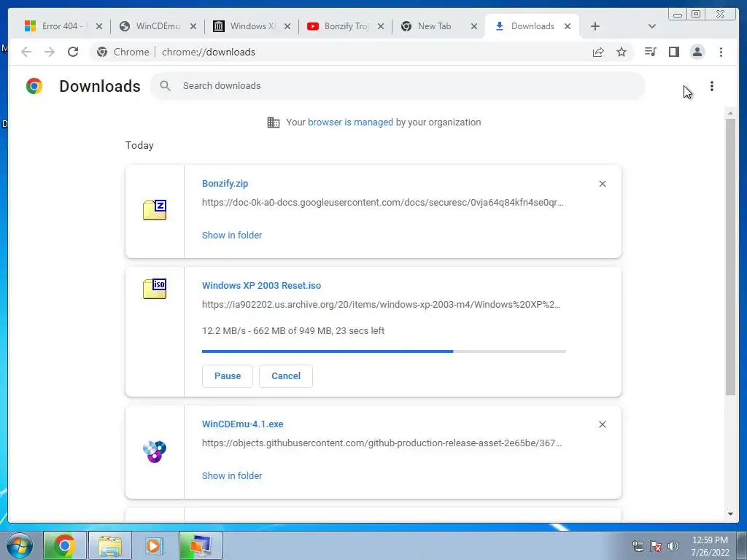The image size is (747, 560).
Task: Click the virtual machine app in taskbar
Action: (200, 545)
